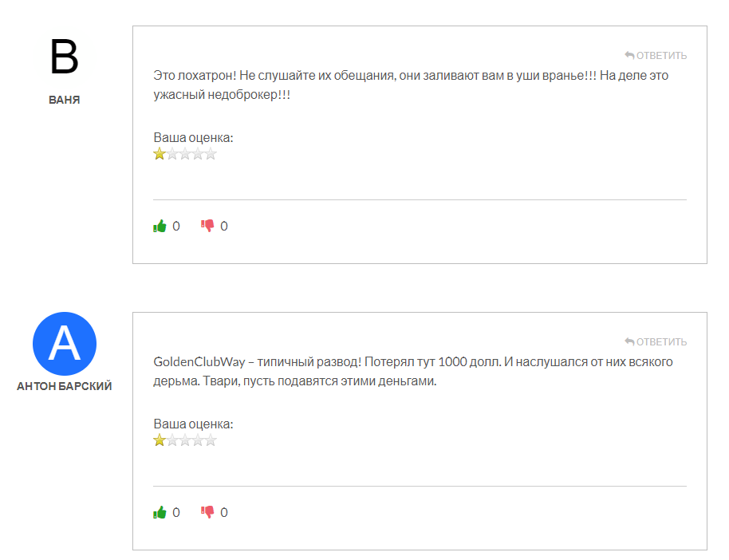Screen dimensions: 729x560
Task: Click Антон Барский's blue A avatar
Action: [x=64, y=344]
